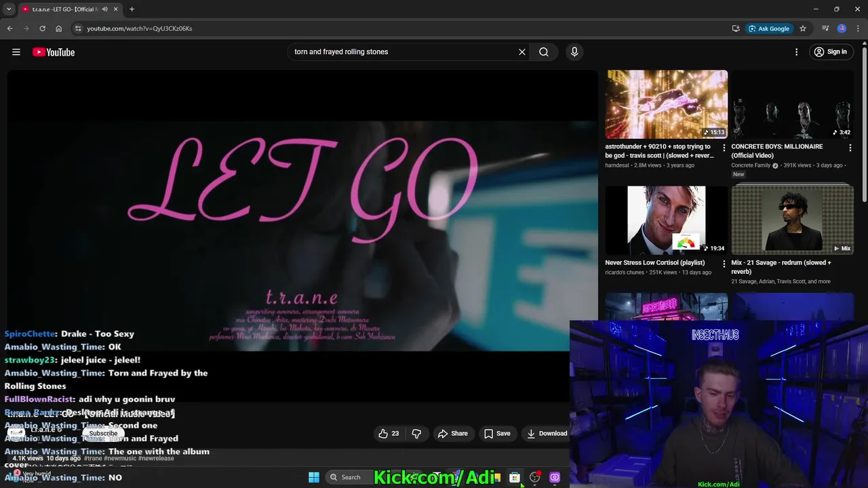Visit the Concrete Family channel link

pyautogui.click(x=751, y=165)
